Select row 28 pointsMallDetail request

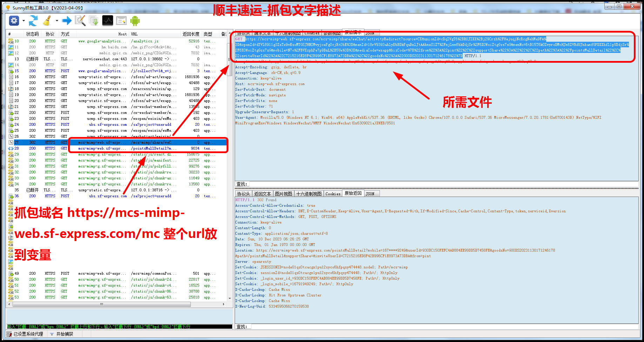pos(117,148)
